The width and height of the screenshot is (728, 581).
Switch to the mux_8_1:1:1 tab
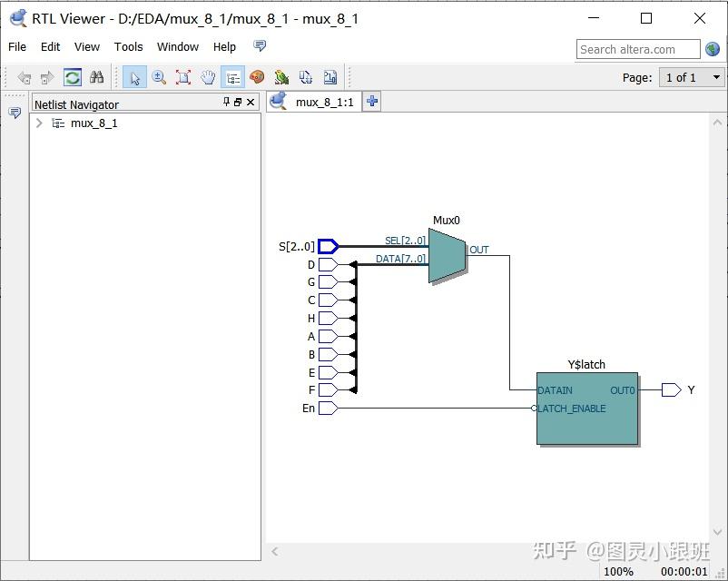(x=324, y=102)
